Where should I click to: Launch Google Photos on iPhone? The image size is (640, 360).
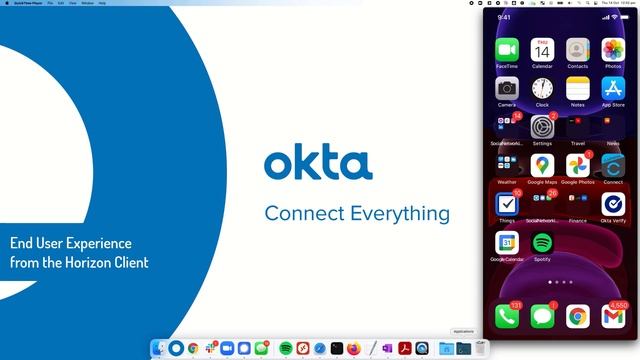(578, 166)
